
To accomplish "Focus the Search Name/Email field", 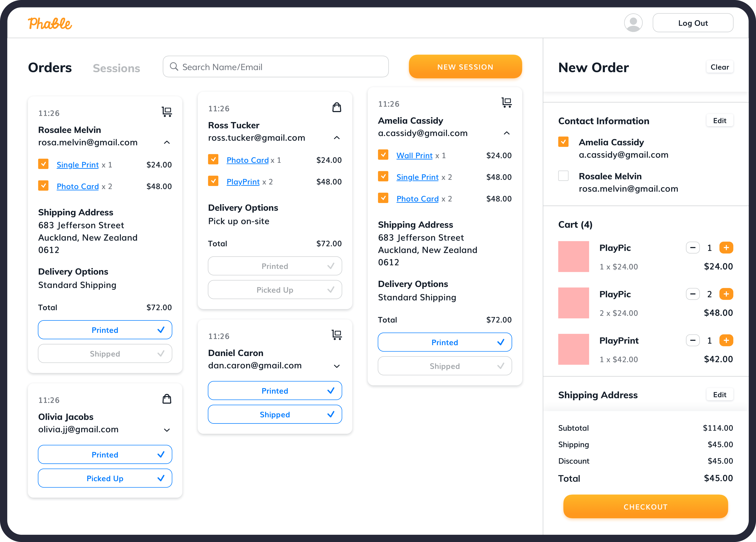I will coord(276,67).
